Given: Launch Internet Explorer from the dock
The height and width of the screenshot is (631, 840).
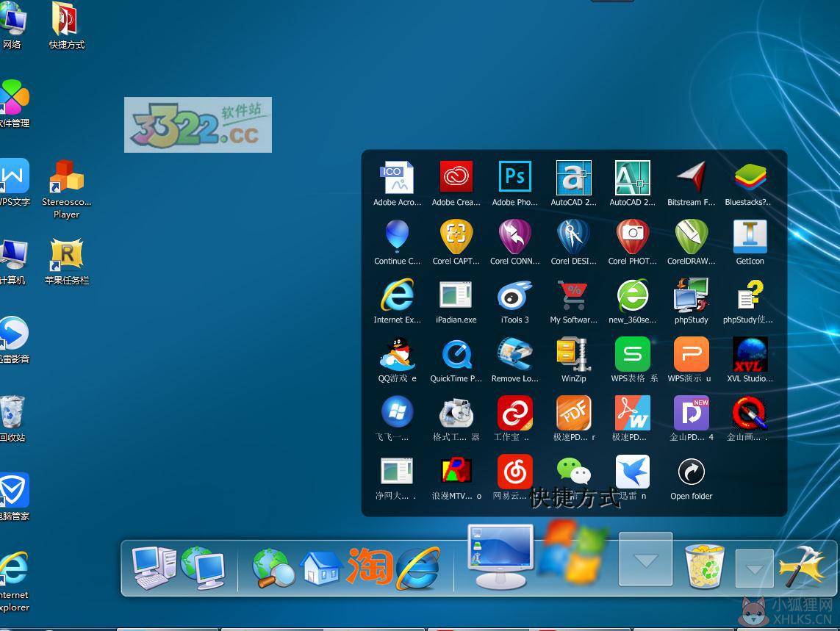Looking at the screenshot, I should [x=418, y=568].
